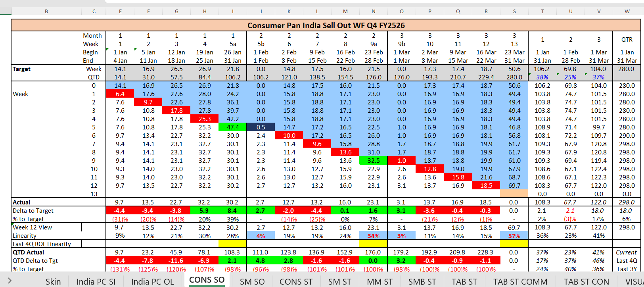Open the India PC SI sheet

[96, 281]
